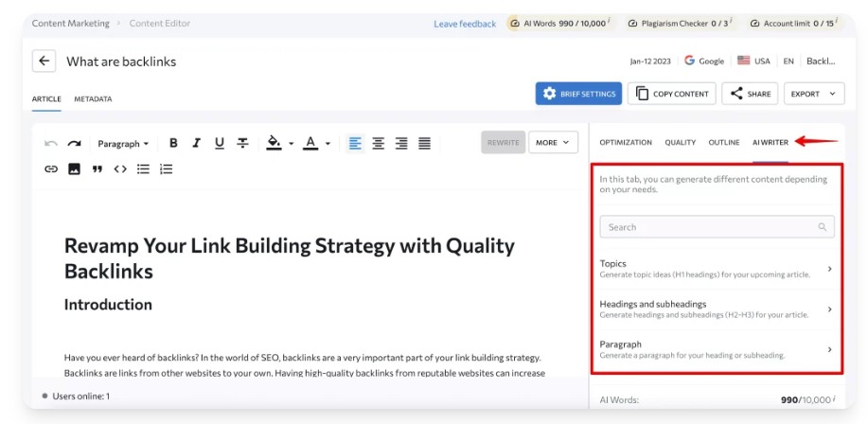Click the AI Words info icon in sidebar
This screenshot has height=424, width=868.
834,399
